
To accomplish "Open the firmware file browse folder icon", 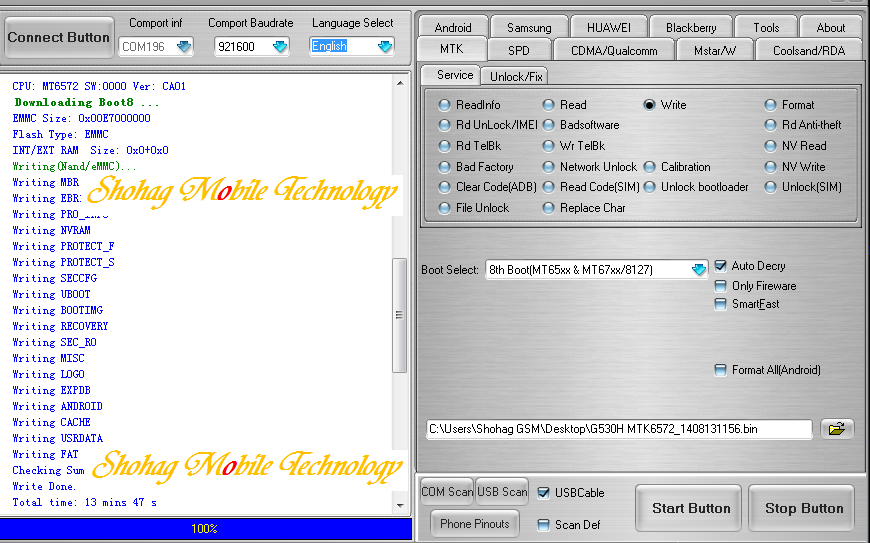I will click(837, 428).
